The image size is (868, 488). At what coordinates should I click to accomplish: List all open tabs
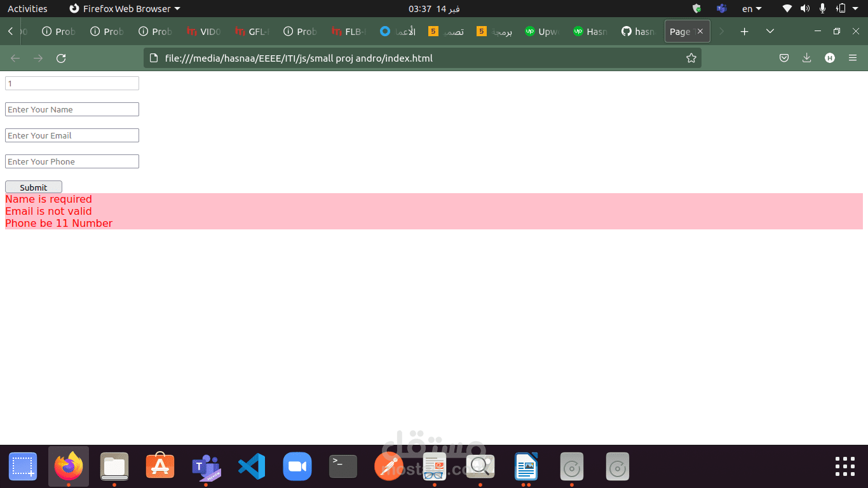770,32
